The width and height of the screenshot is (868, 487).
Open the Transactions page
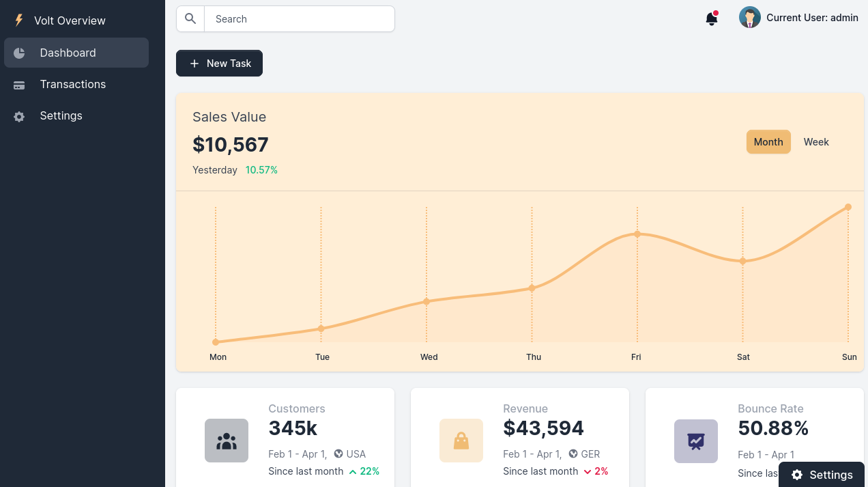pyautogui.click(x=72, y=84)
